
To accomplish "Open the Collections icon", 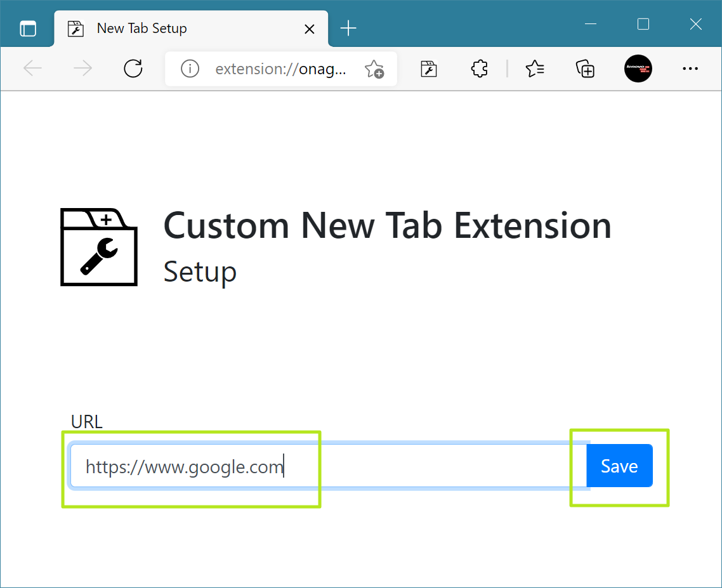I will (584, 69).
